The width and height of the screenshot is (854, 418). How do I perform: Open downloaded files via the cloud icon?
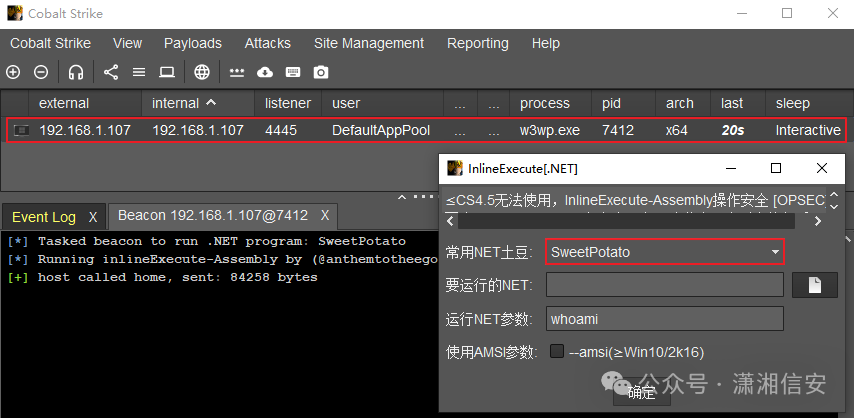click(265, 72)
